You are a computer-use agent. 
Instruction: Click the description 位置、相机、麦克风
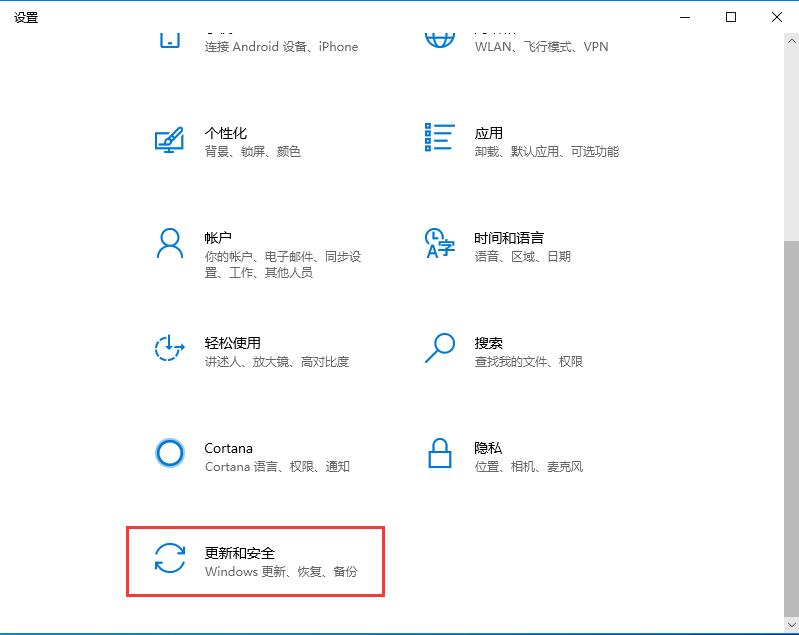click(529, 467)
